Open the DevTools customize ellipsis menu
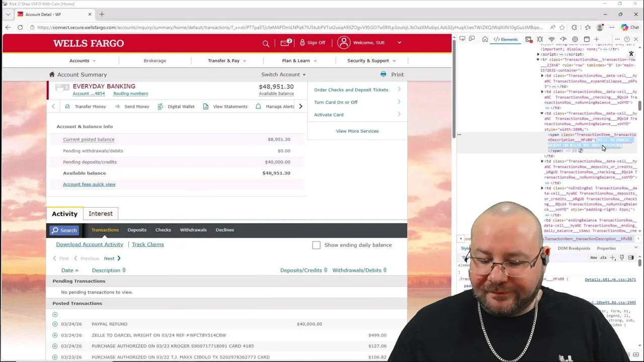This screenshot has width=644, height=362. [617, 39]
